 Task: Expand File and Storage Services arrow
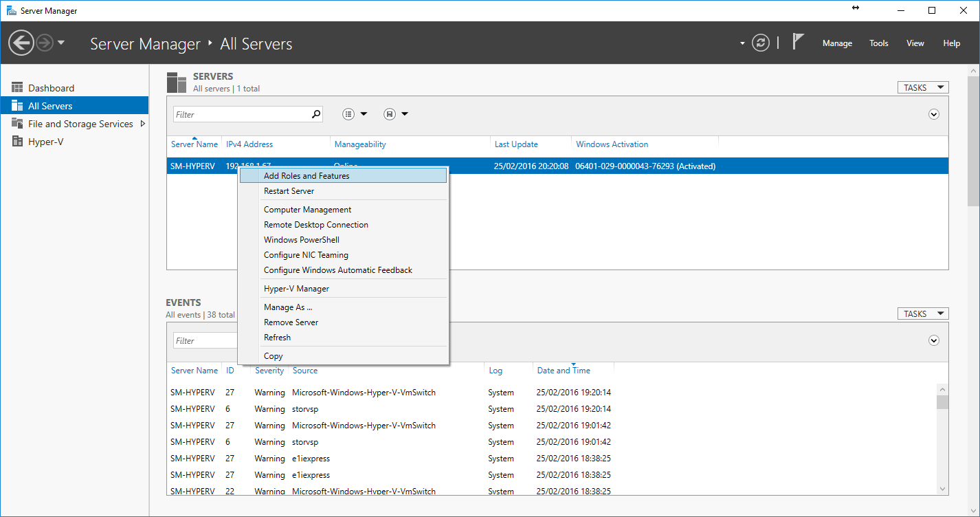tap(142, 124)
